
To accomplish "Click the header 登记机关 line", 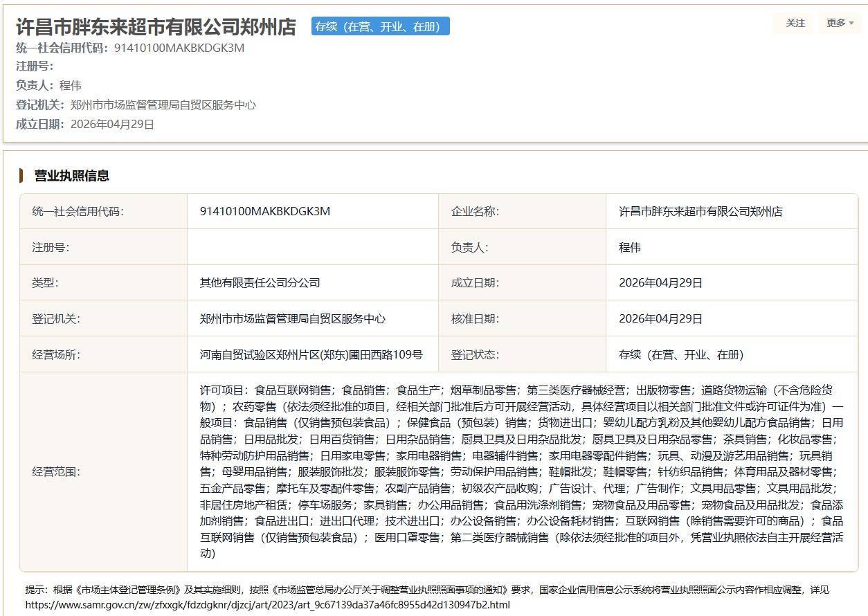I will (x=136, y=105).
